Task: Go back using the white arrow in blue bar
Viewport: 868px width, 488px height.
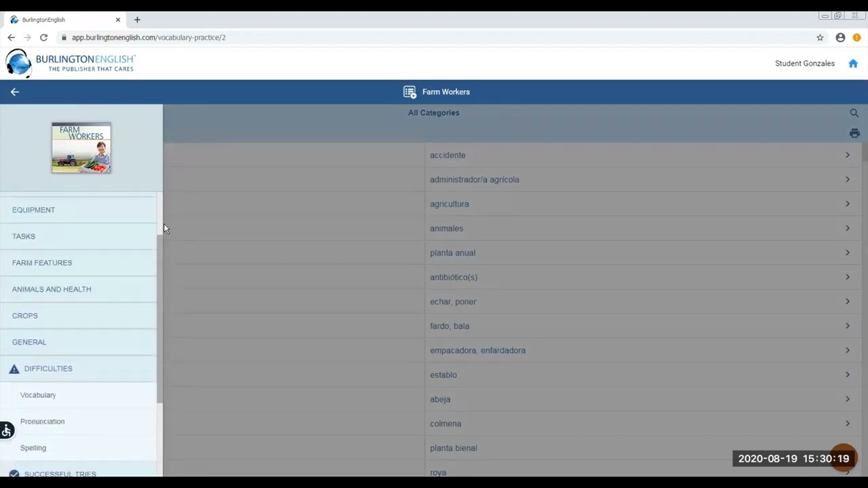Action: (15, 91)
